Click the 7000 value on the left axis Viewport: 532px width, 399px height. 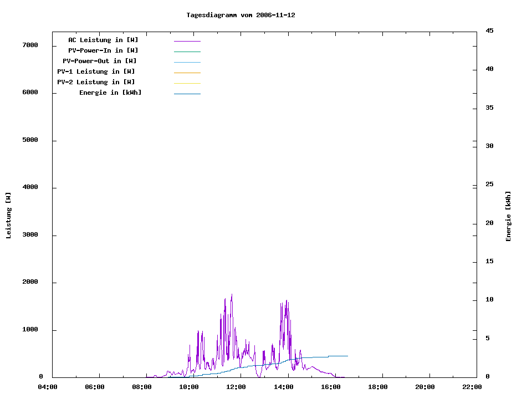coord(29,45)
